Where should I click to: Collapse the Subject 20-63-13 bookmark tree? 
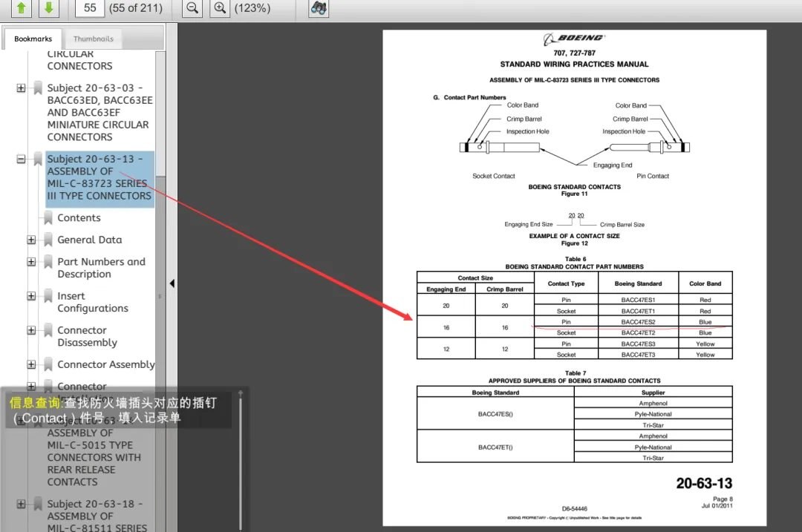click(21, 160)
